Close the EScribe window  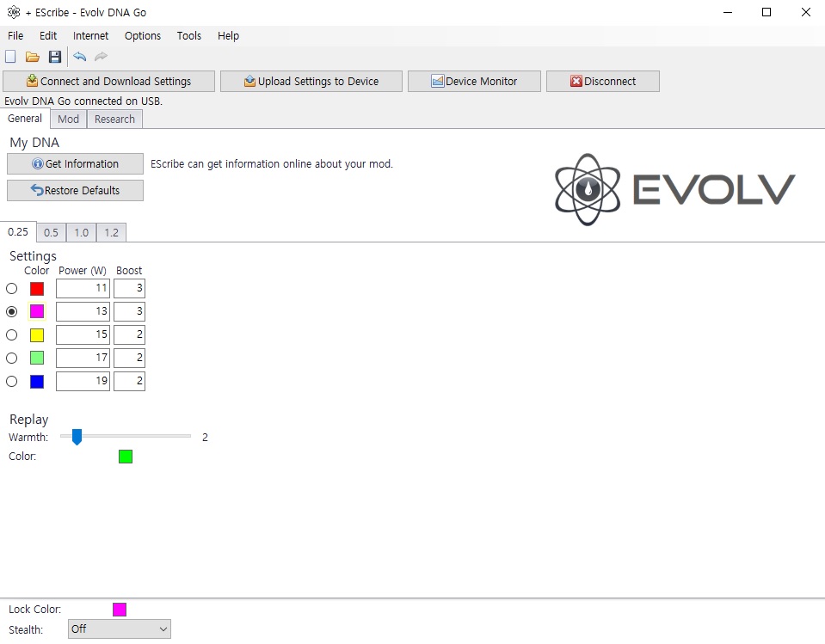click(805, 12)
